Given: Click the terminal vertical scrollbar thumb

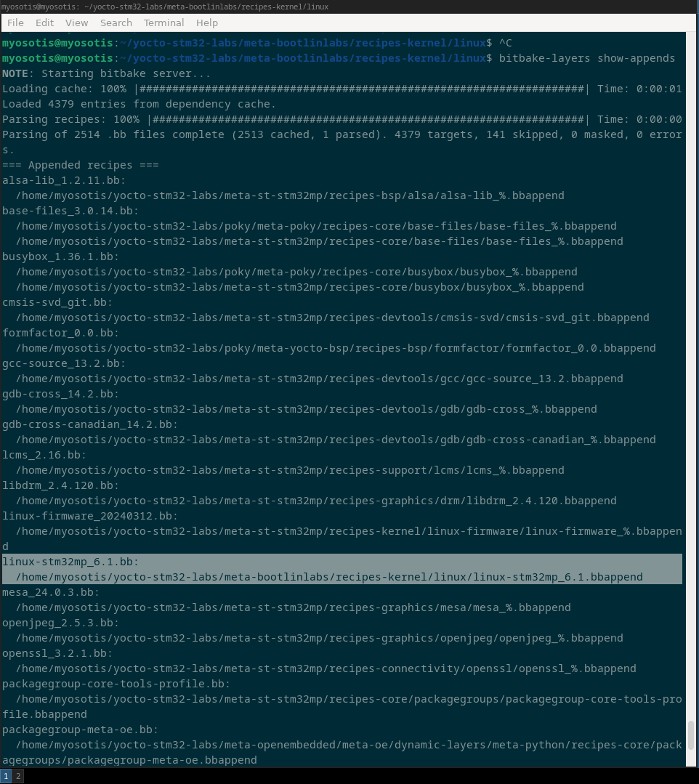Looking at the screenshot, I should 691,740.
